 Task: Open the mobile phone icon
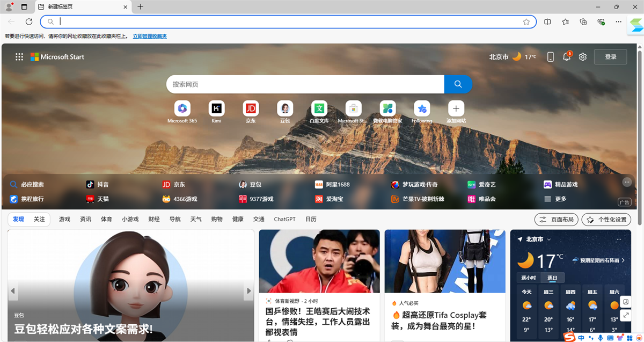coord(550,57)
